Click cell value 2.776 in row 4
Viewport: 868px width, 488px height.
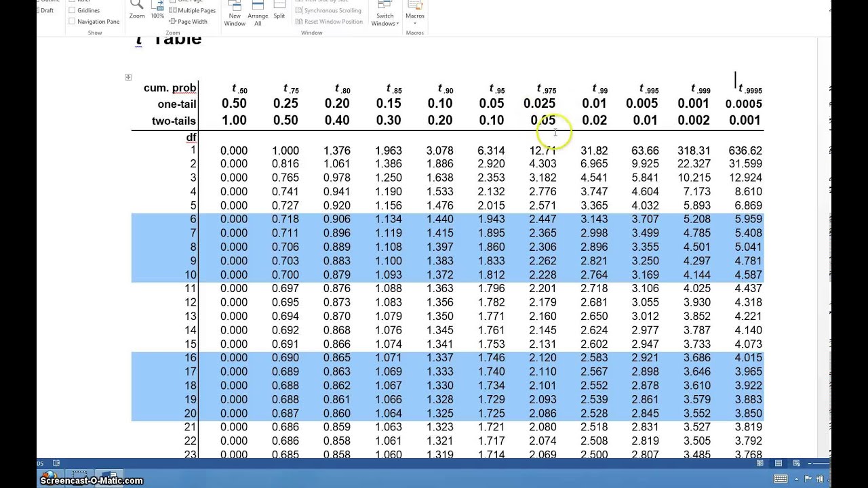[542, 192]
